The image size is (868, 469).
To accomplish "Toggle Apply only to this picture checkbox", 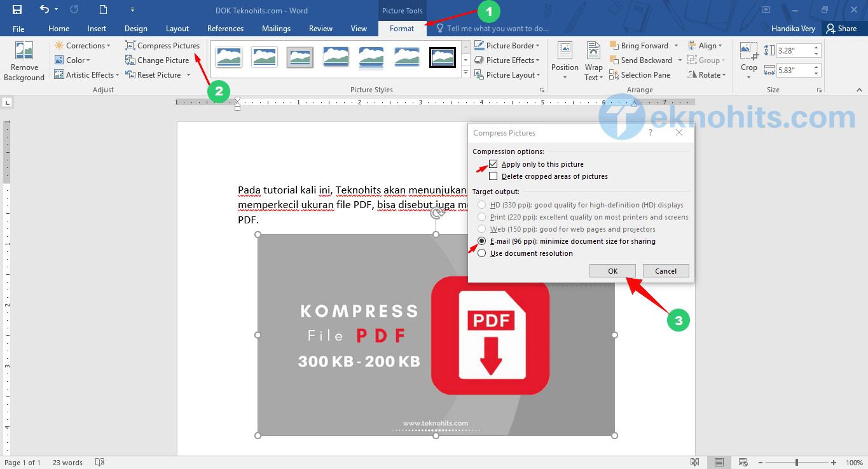I will coord(493,164).
